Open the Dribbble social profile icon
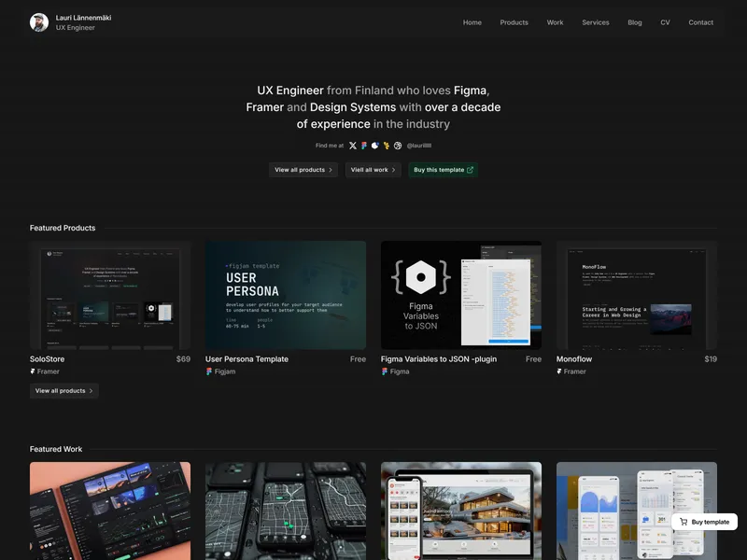 (398, 146)
